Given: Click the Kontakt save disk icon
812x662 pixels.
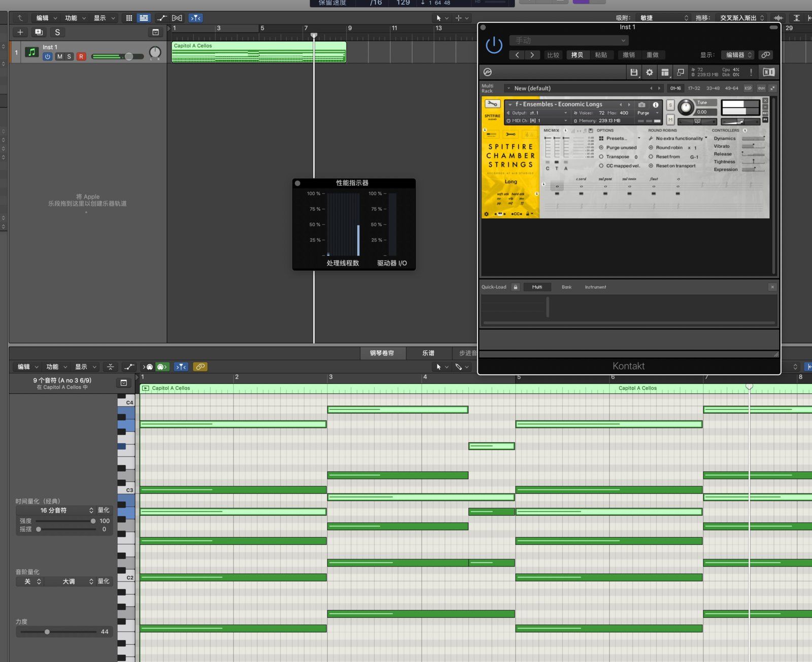Looking at the screenshot, I should (633, 73).
